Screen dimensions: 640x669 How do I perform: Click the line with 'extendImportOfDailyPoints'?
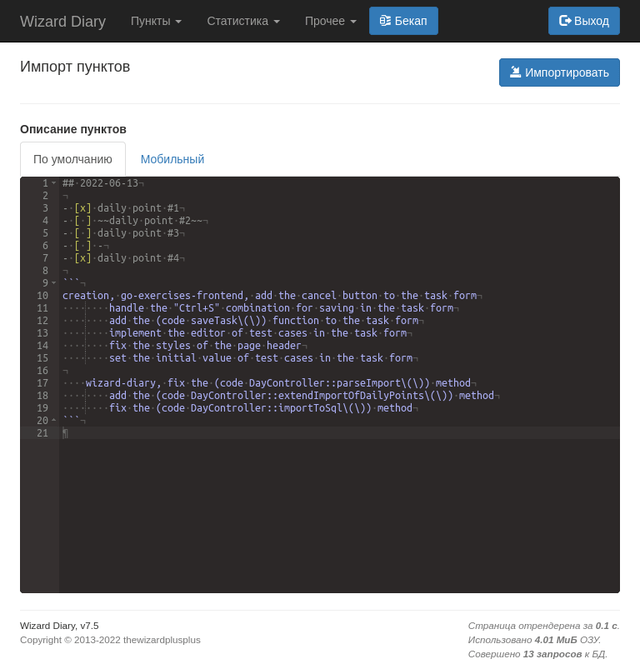pos(302,396)
